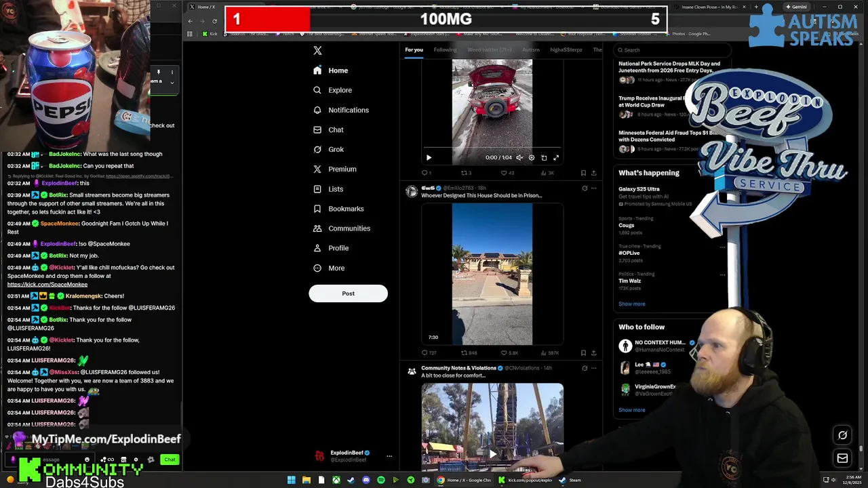Reply to the car video post
Viewport: 868px width, 488px height.
point(426,173)
